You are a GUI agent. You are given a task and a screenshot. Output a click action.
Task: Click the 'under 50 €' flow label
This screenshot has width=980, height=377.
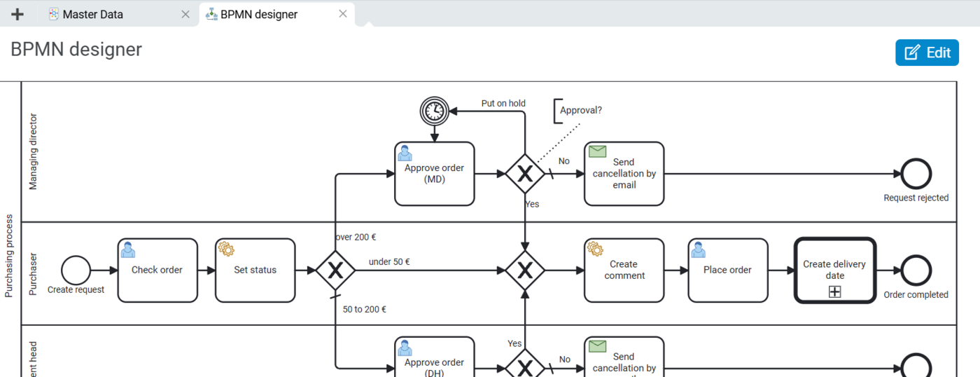pos(389,262)
